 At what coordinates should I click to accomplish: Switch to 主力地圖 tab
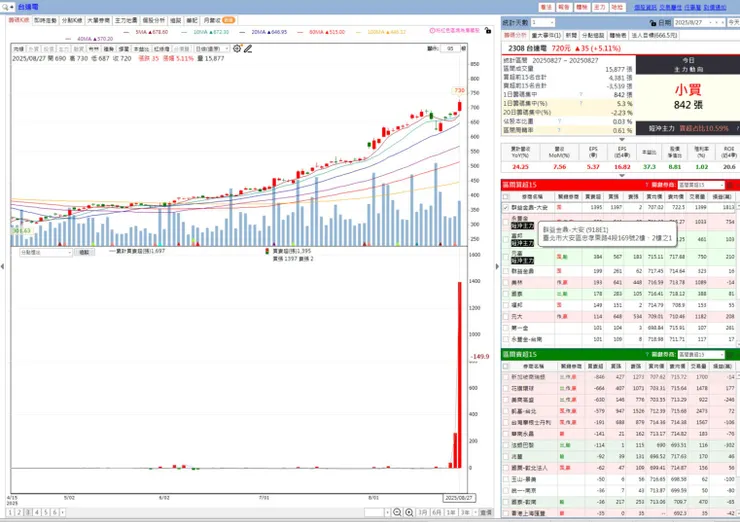click(x=126, y=20)
